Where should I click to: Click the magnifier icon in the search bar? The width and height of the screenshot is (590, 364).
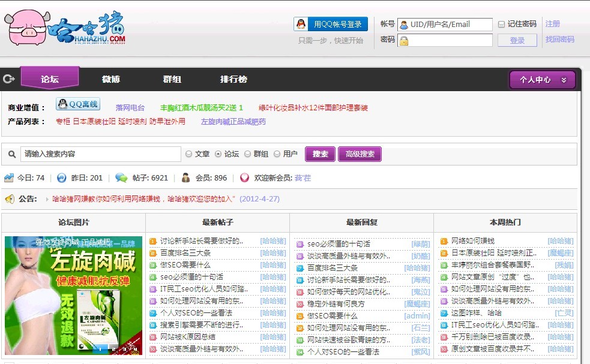[12, 154]
